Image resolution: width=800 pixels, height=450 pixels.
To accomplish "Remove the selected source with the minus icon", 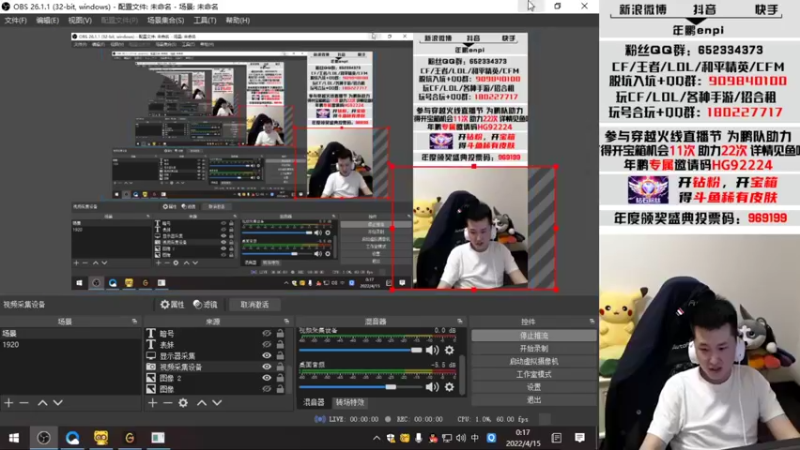I will 168,403.
